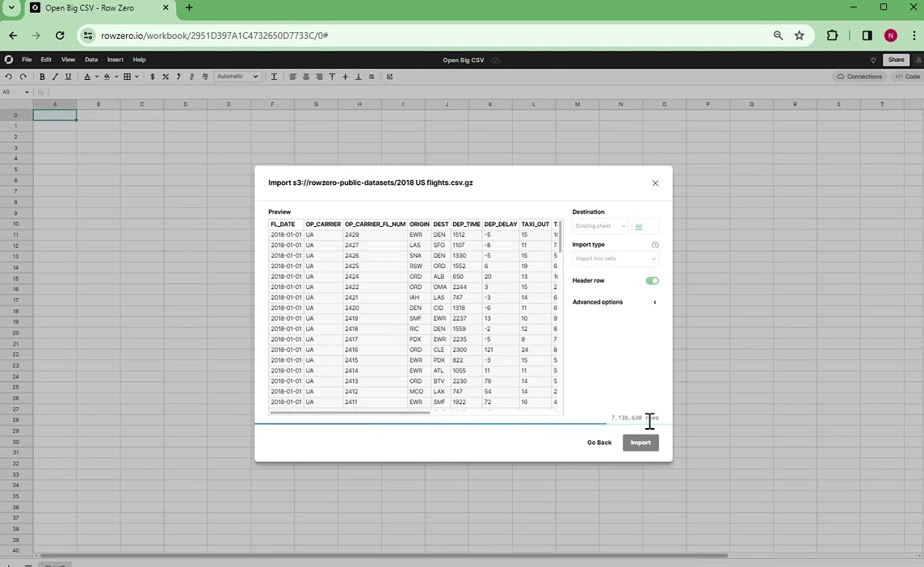
Task: Open the Automatic number format dropdown
Action: (237, 77)
